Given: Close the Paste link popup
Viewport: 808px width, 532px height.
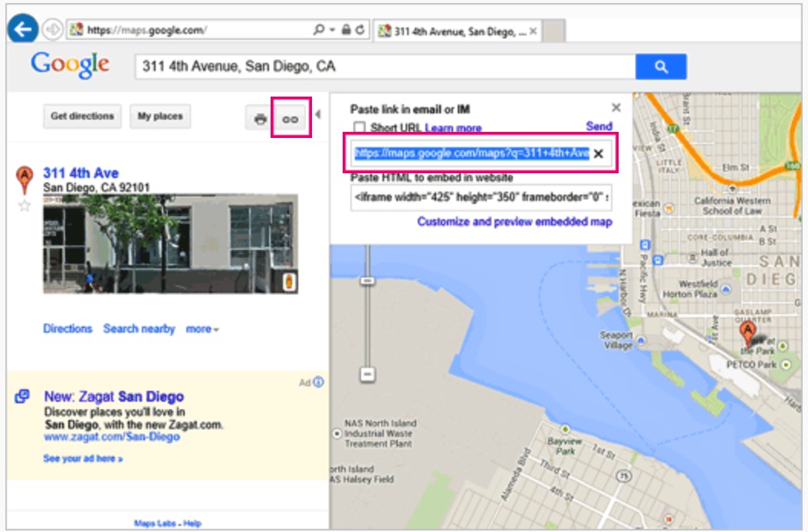Looking at the screenshot, I should pyautogui.click(x=616, y=107).
